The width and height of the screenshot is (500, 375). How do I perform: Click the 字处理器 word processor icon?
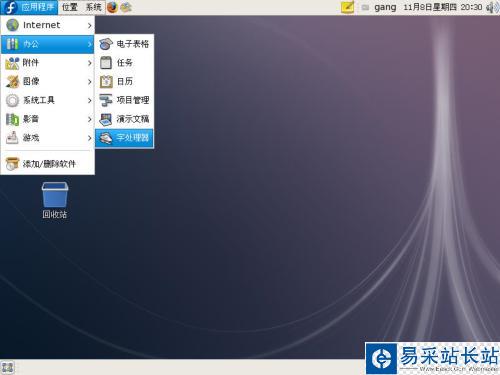coord(106,137)
